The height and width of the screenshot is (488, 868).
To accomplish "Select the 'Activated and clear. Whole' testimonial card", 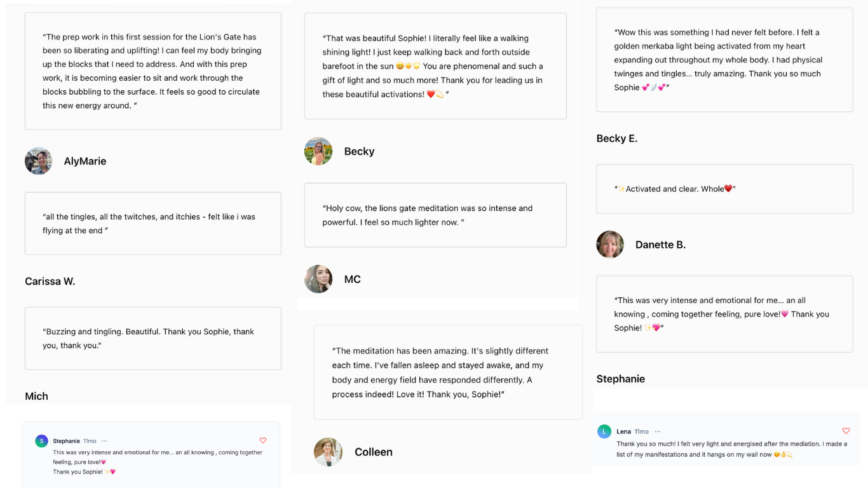I will (724, 189).
